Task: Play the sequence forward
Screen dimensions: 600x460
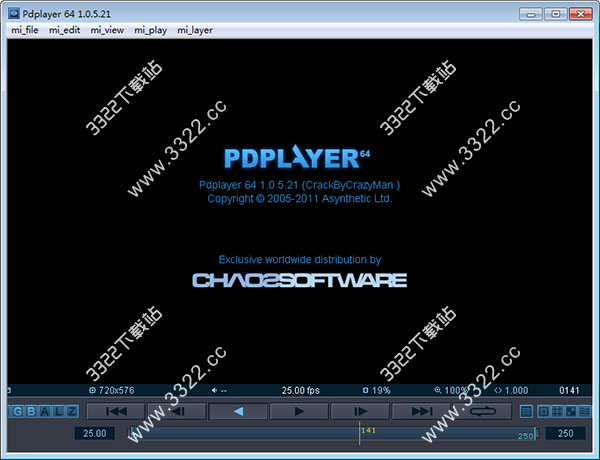Action: click(x=299, y=411)
